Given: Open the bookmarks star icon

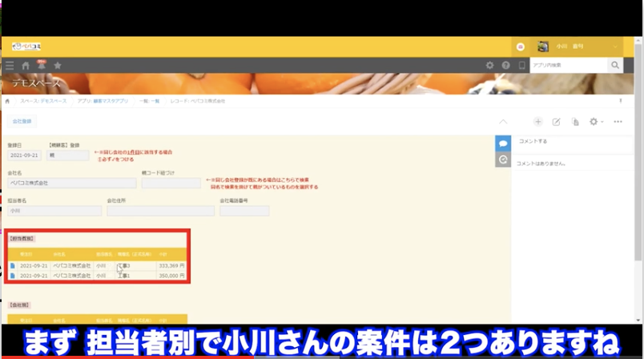Looking at the screenshot, I should click(58, 66).
